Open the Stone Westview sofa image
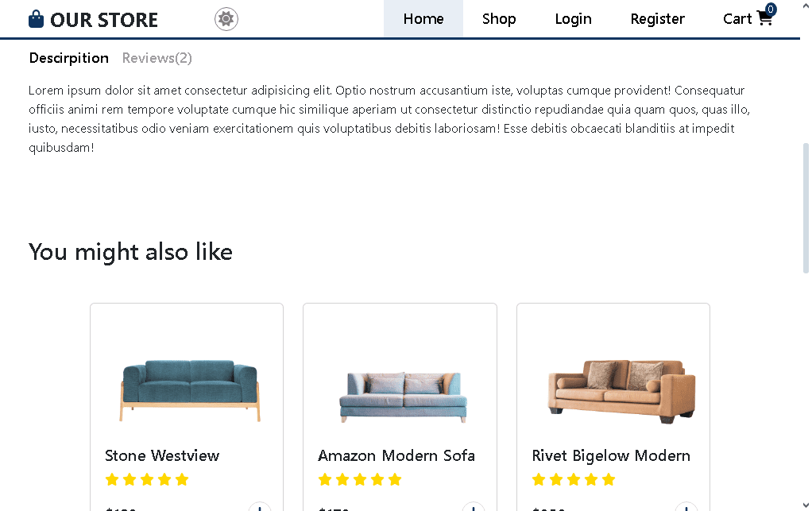Viewport: 812px width, 511px height. 190,390
